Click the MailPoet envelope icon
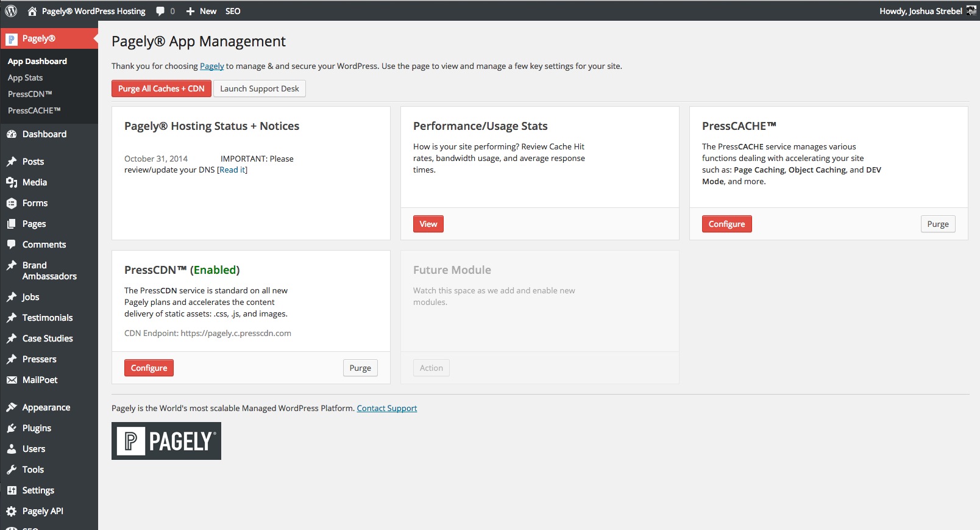 12,380
